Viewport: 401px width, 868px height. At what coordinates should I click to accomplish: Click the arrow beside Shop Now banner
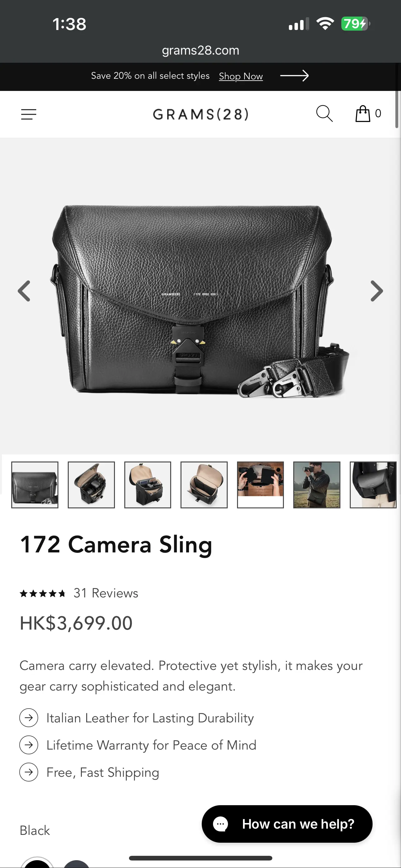[294, 76]
